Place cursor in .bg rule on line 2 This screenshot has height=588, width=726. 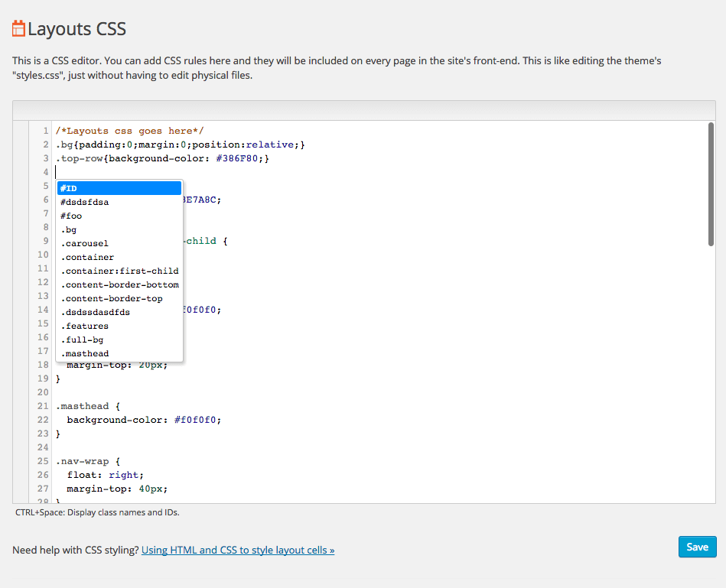click(x=180, y=145)
